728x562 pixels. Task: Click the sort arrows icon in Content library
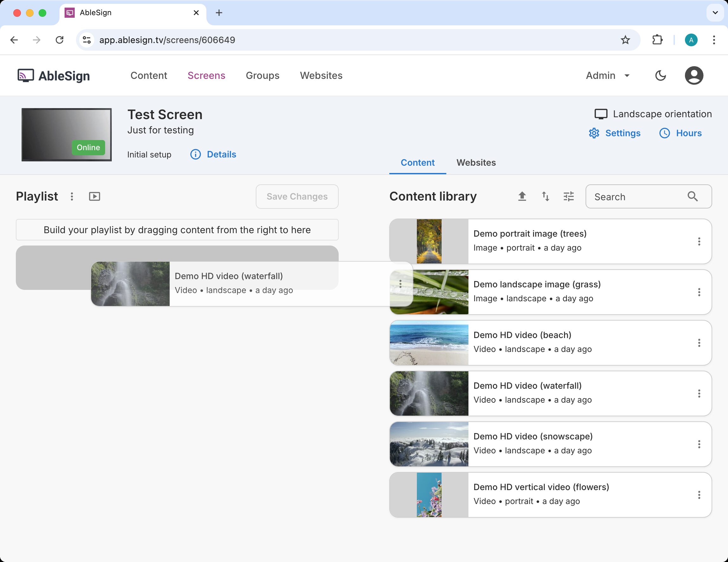coord(545,196)
